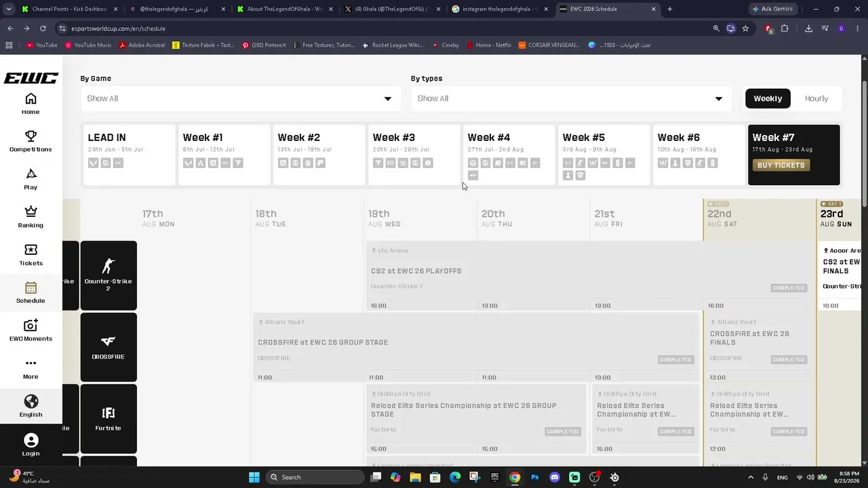Image resolution: width=868 pixels, height=488 pixels.
Task: Expand the By Game filter dropdown
Action: coord(241,98)
